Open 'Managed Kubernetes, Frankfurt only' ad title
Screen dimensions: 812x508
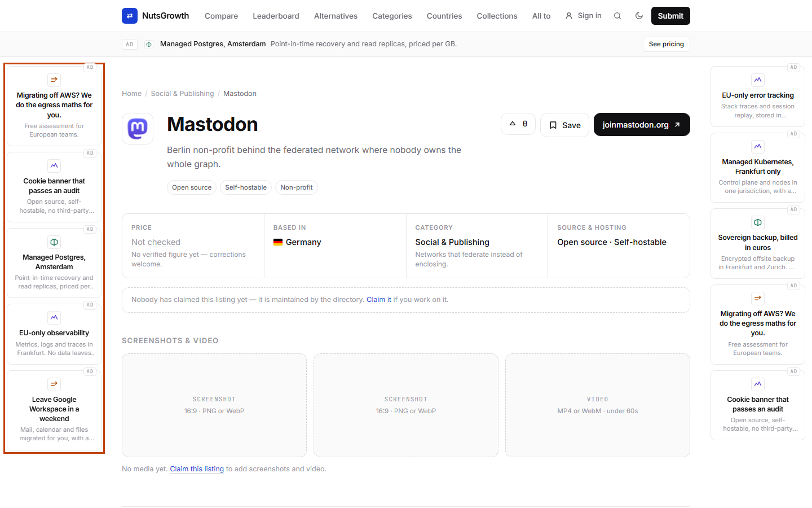click(x=758, y=167)
